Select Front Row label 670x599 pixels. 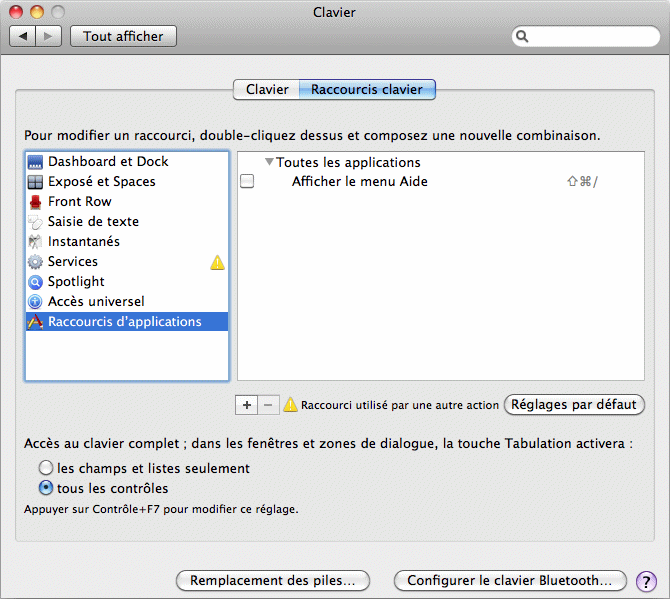pyautogui.click(x=79, y=201)
